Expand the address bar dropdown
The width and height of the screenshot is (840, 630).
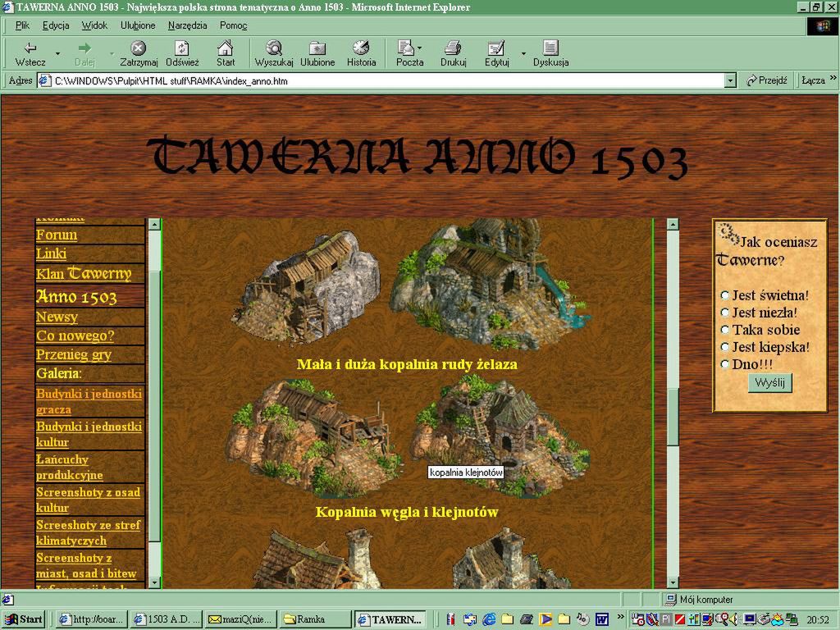tap(729, 81)
